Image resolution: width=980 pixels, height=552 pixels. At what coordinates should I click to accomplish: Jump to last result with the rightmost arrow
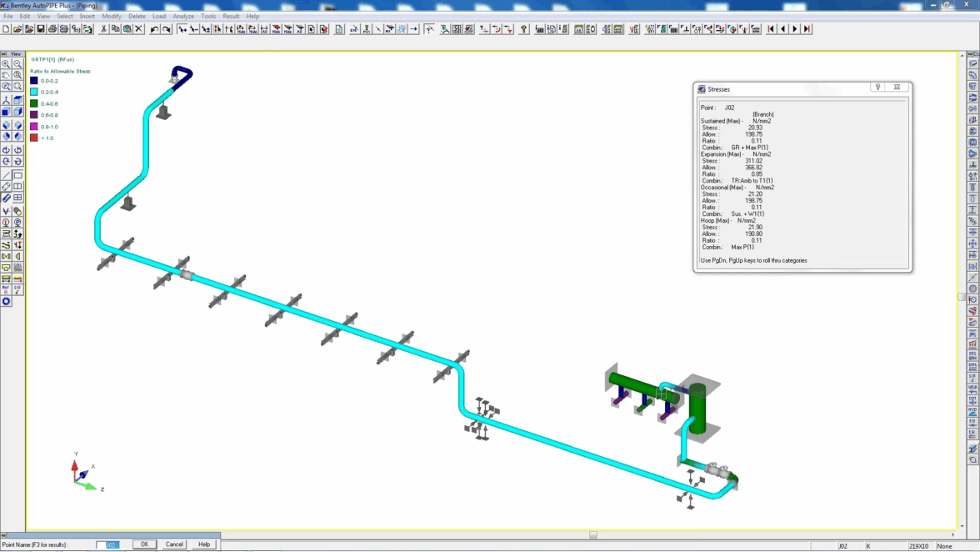coord(807,29)
